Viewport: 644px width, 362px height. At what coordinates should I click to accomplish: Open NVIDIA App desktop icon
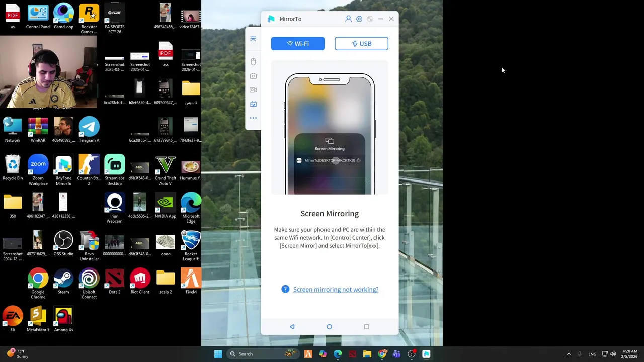pyautogui.click(x=166, y=206)
